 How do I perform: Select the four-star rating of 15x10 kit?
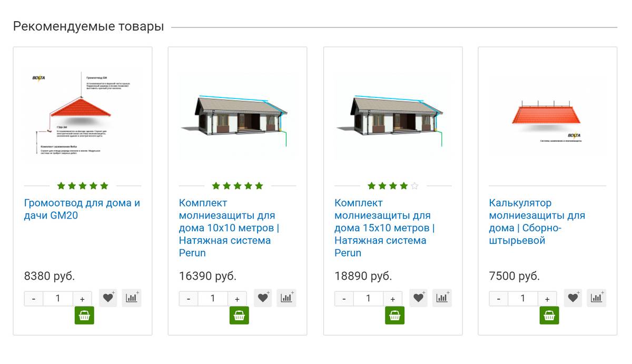(393, 186)
